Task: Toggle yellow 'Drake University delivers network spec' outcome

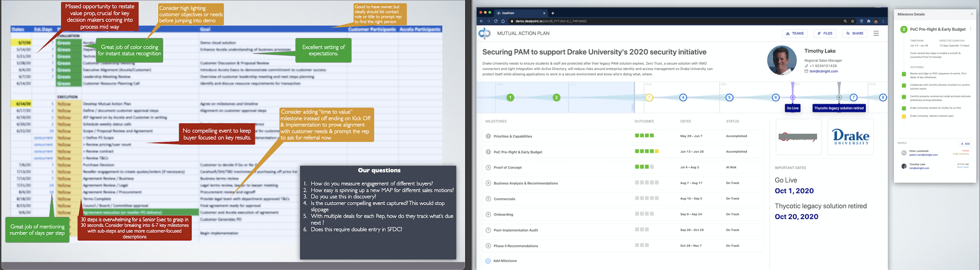Action: click(904, 117)
